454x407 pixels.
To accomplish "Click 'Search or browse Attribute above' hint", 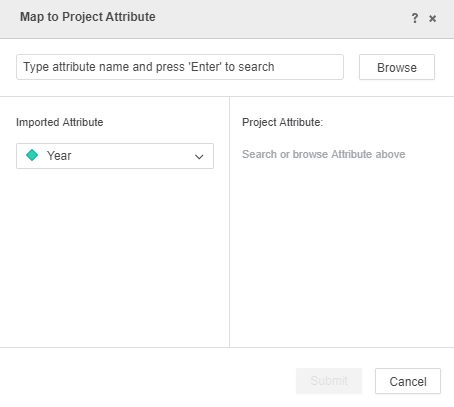I will point(324,154).
